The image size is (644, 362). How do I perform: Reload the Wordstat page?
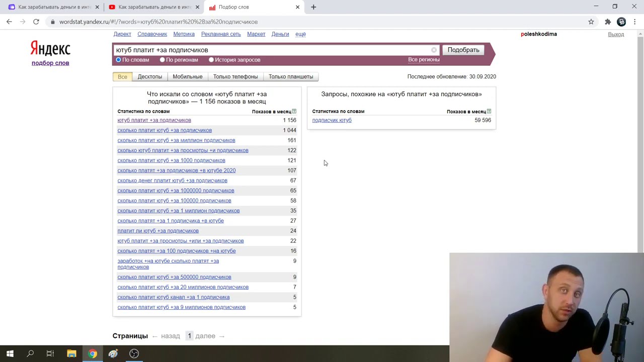(36, 22)
